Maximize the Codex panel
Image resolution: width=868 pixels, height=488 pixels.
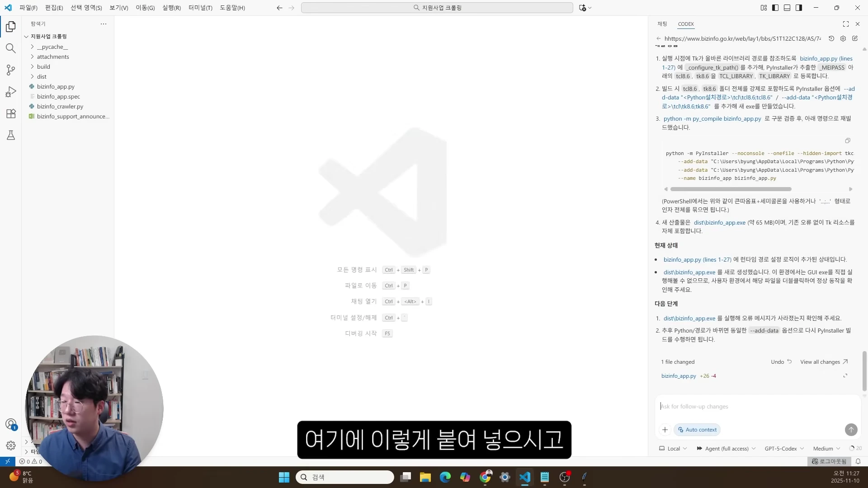tap(845, 24)
